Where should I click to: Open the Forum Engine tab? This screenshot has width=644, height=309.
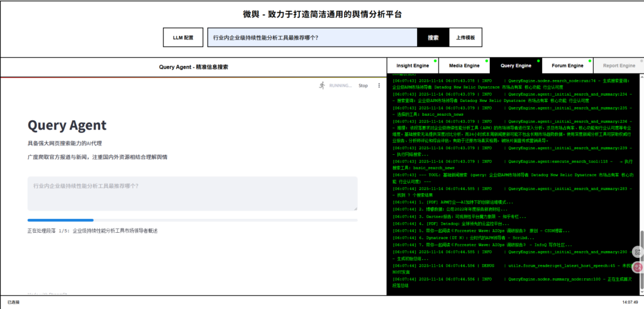click(567, 65)
